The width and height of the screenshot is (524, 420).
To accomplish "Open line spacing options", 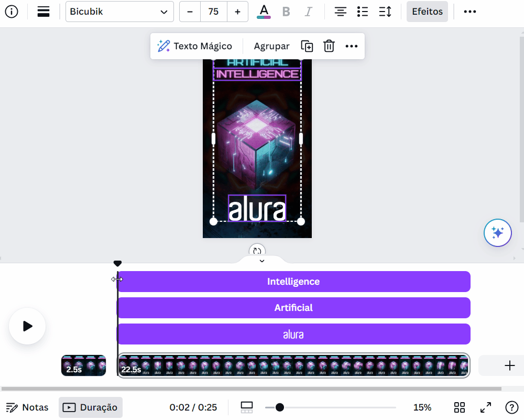I will 385,12.
